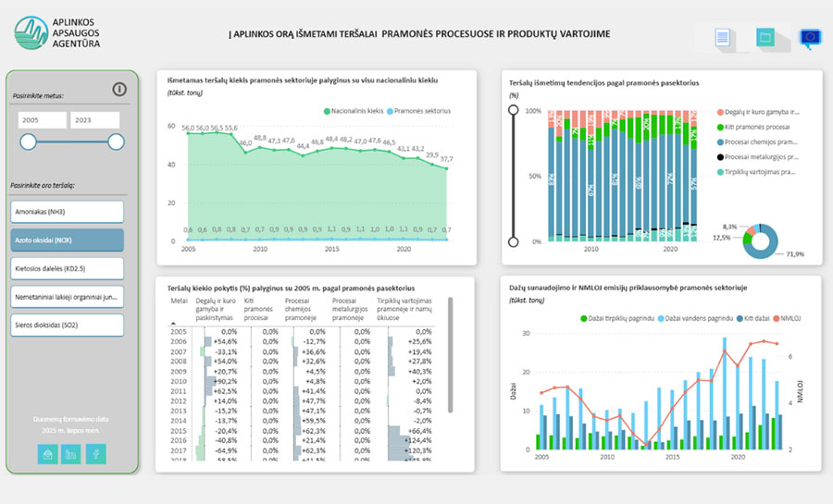Click the 2012 year cell in table
This screenshot has height=504, width=833.
[179, 401]
